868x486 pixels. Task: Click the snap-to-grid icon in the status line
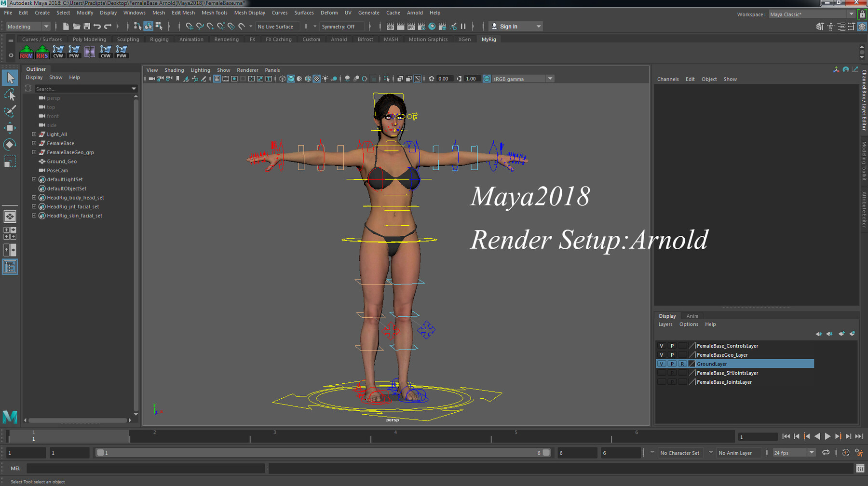(190, 27)
